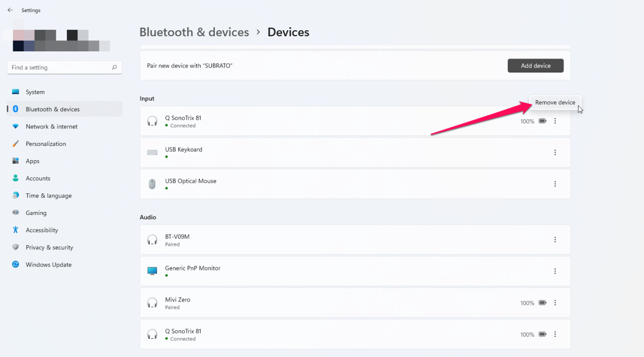Select the System sidebar icon
The image size is (644, 357).
pyautogui.click(x=16, y=92)
